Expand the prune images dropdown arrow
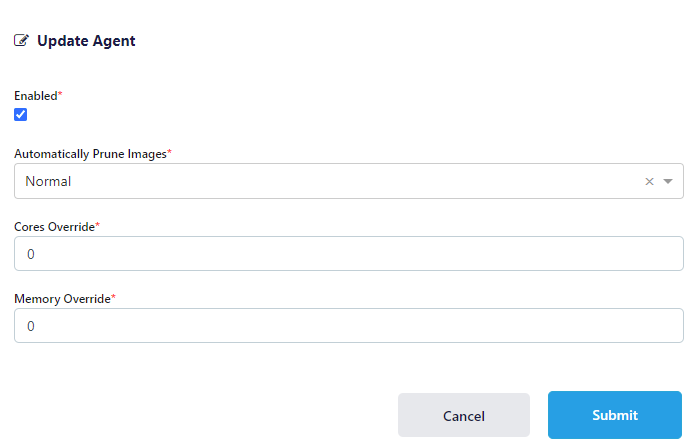 (x=669, y=182)
